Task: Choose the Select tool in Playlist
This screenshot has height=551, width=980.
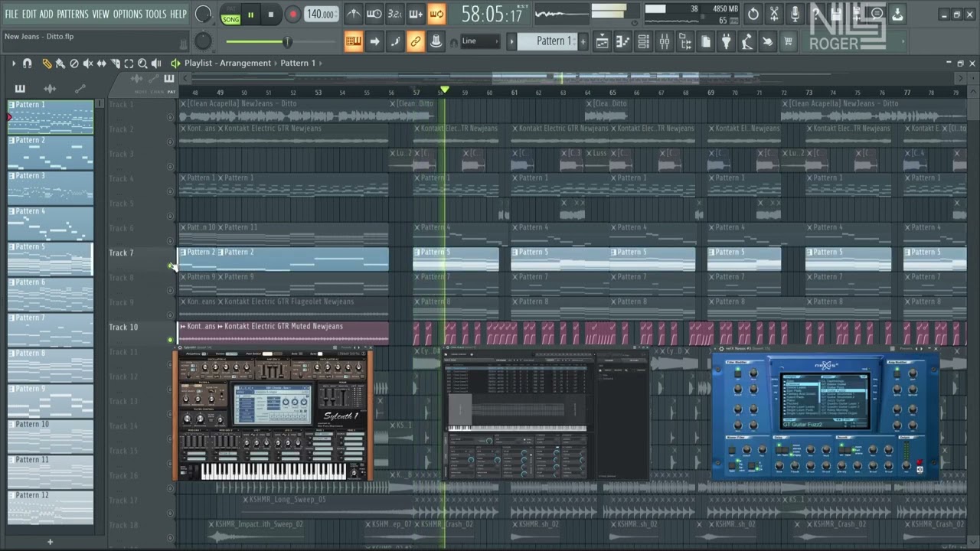Action: pyautogui.click(x=129, y=64)
